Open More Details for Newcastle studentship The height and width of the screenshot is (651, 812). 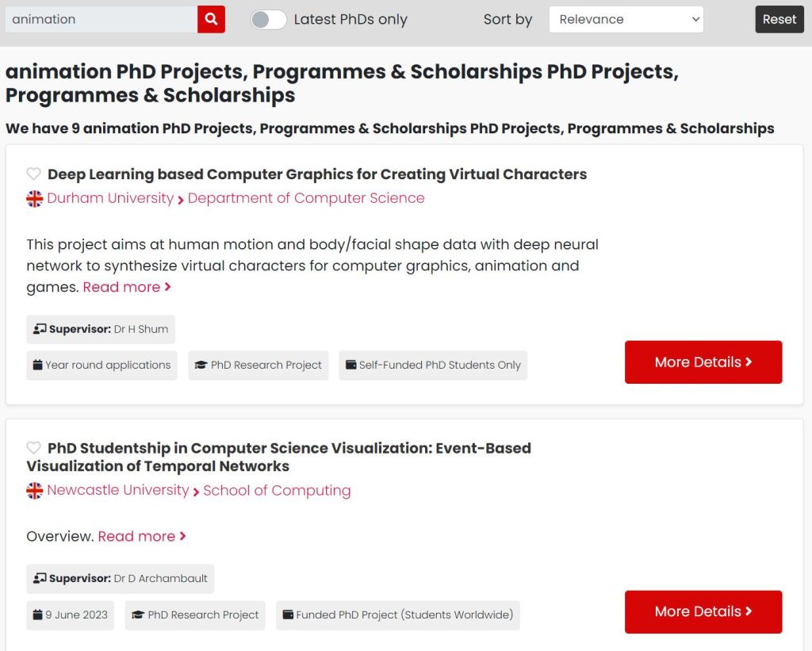click(x=703, y=611)
